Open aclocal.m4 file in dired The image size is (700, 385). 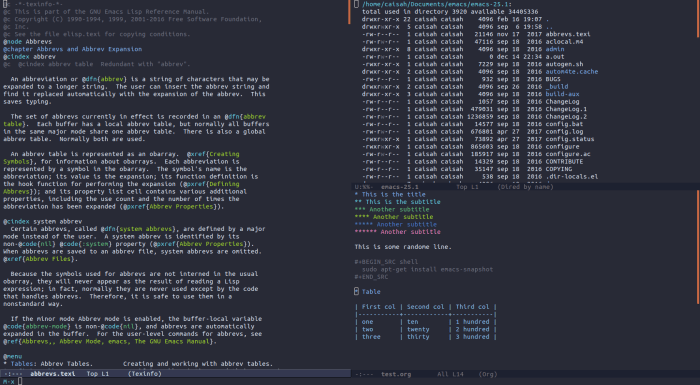click(x=564, y=42)
